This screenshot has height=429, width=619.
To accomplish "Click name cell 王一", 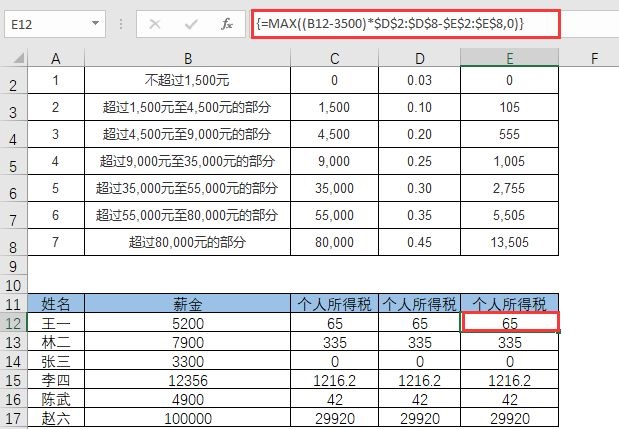I will (56, 323).
